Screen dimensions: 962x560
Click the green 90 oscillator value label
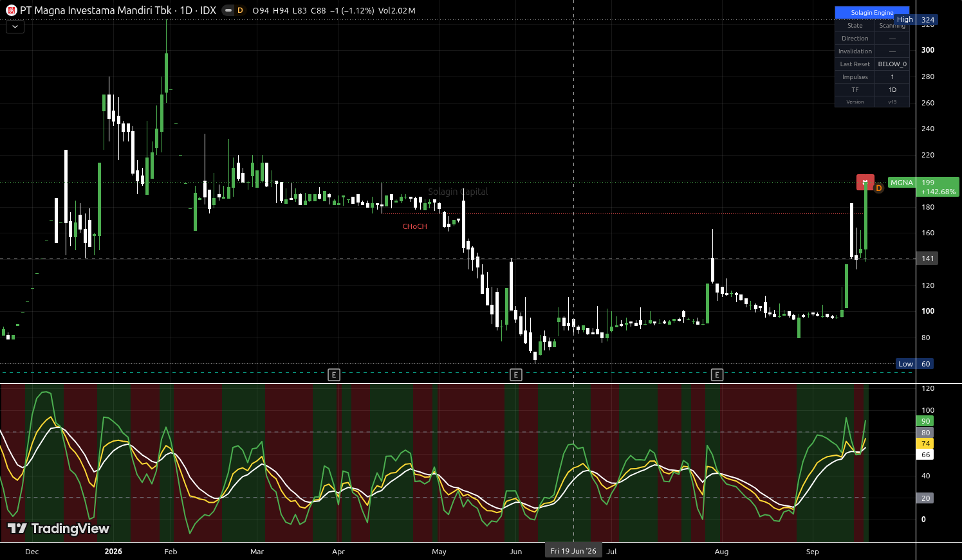tap(925, 421)
